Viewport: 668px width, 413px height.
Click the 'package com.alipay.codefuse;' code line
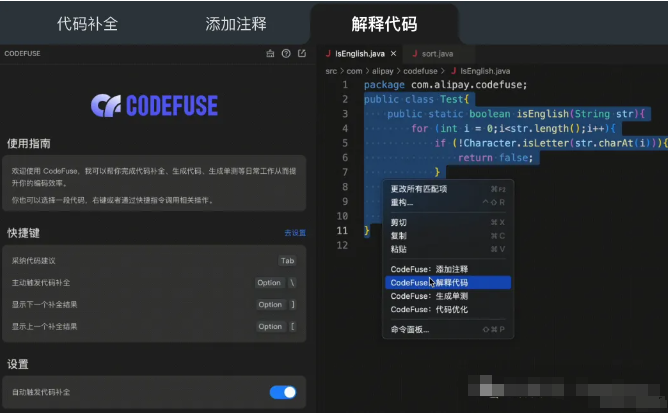pos(446,85)
